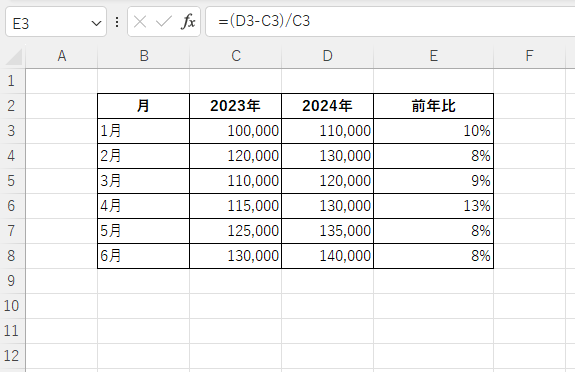575x372 pixels.
Task: Select column F header
Action: (x=529, y=56)
